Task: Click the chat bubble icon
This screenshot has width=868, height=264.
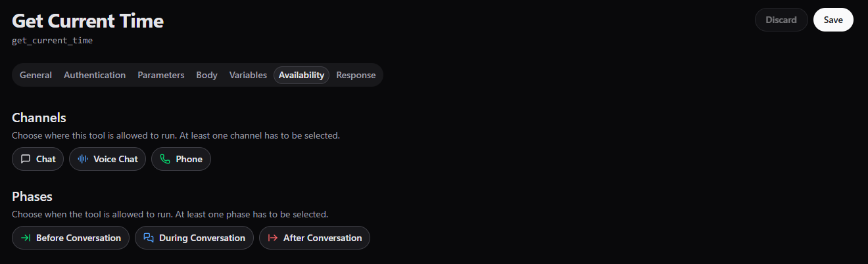Action: pos(26,159)
